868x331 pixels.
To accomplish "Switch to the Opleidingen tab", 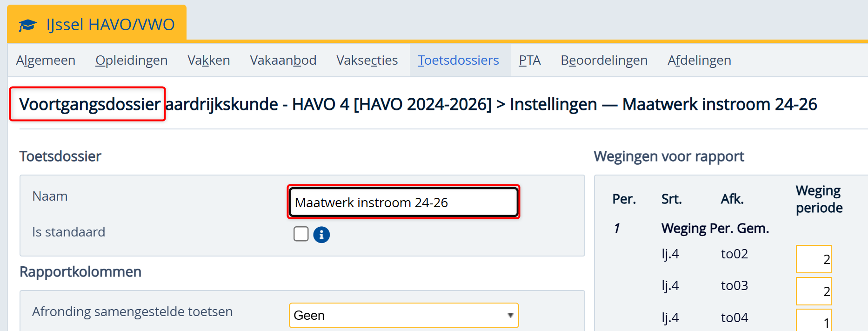I will (x=131, y=61).
